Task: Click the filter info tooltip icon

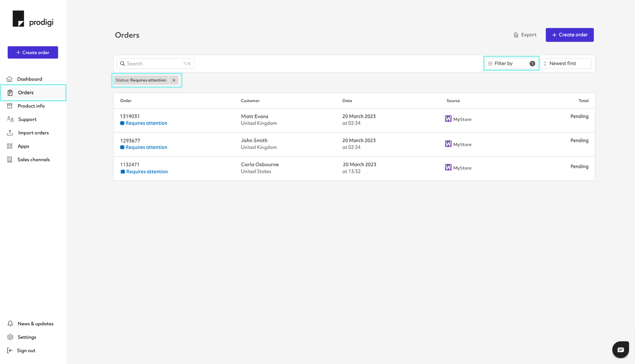Action: (532, 63)
